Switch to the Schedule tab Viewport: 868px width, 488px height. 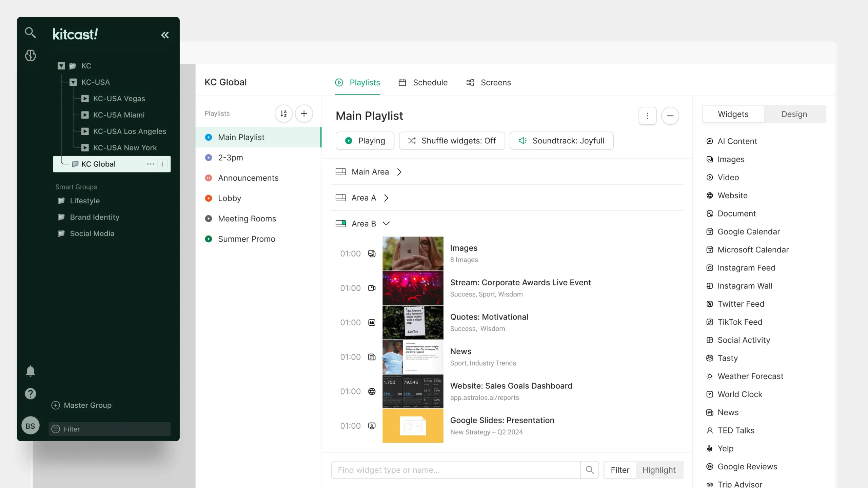423,82
